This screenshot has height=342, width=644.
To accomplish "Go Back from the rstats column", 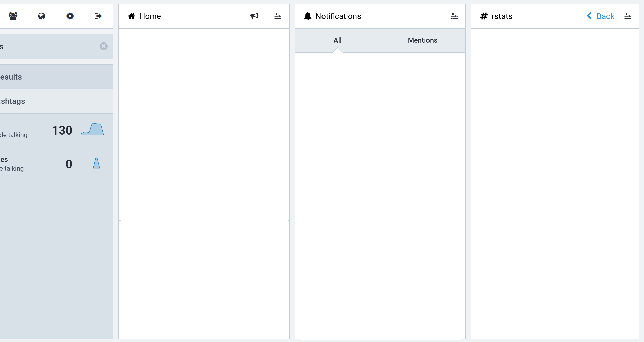I will point(600,16).
